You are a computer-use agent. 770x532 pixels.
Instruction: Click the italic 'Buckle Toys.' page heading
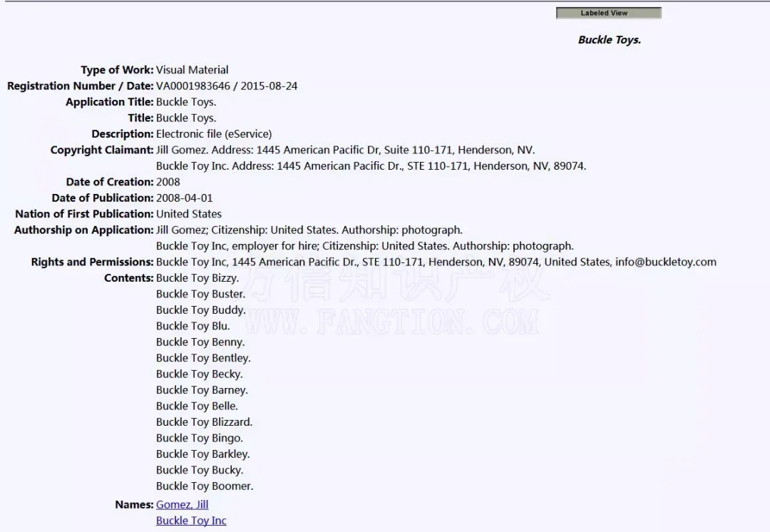tap(610, 40)
